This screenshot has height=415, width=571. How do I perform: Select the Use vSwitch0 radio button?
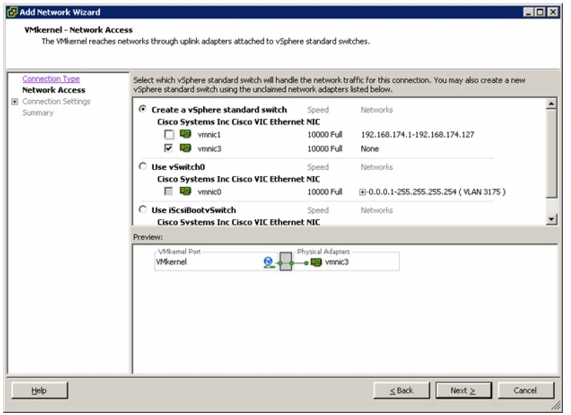click(x=143, y=167)
